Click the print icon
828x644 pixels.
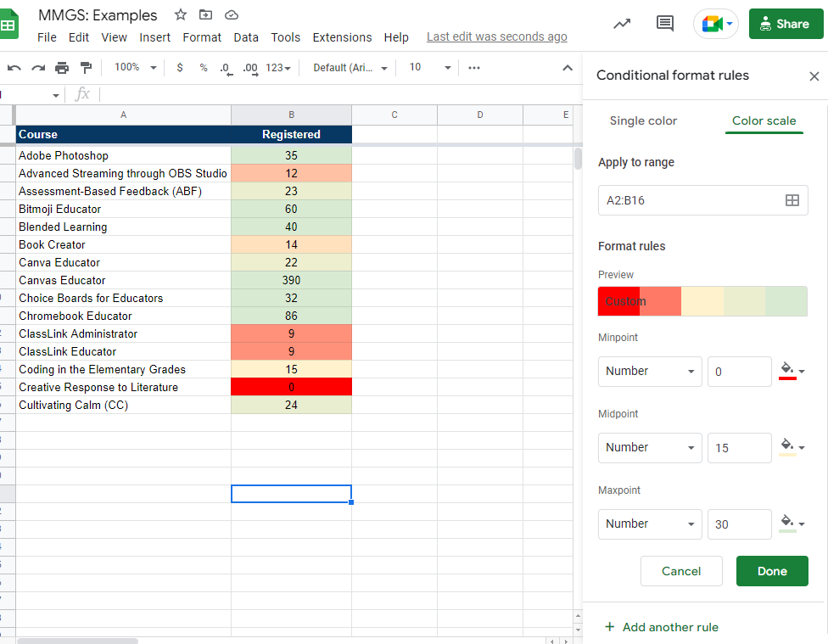(62, 68)
